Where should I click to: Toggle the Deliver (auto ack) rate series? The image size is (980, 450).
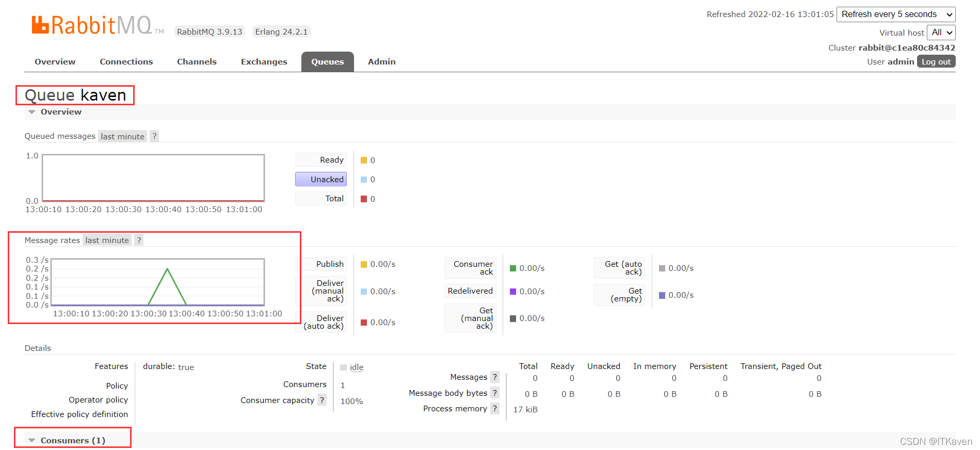321,322
